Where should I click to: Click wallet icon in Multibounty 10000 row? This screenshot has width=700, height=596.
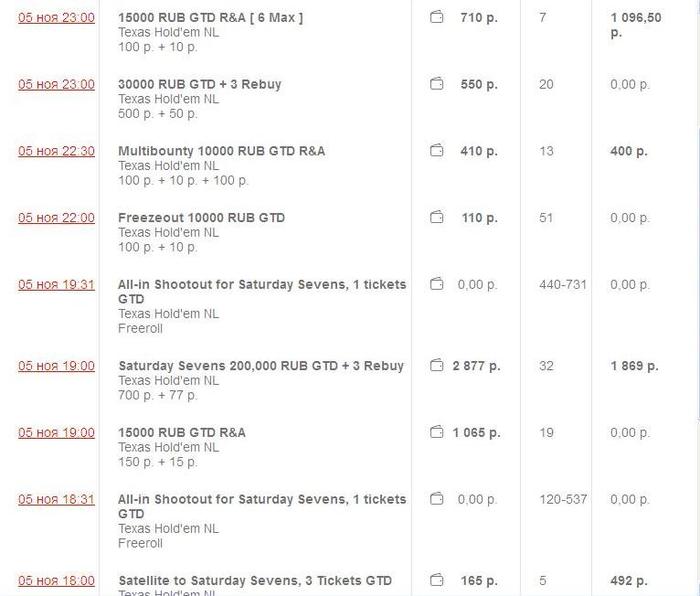click(x=436, y=152)
